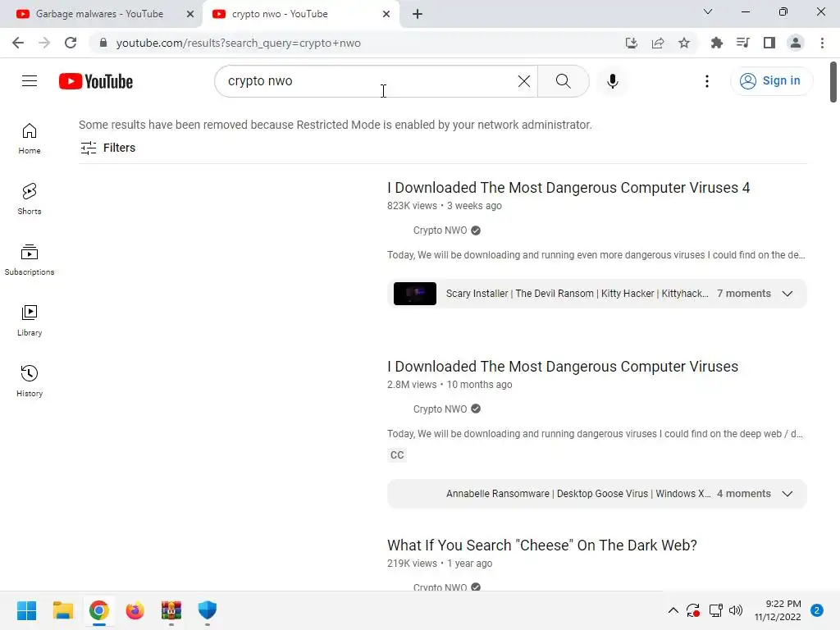The image size is (840, 630).
Task: Bookmark this page with the star icon
Action: click(x=684, y=43)
